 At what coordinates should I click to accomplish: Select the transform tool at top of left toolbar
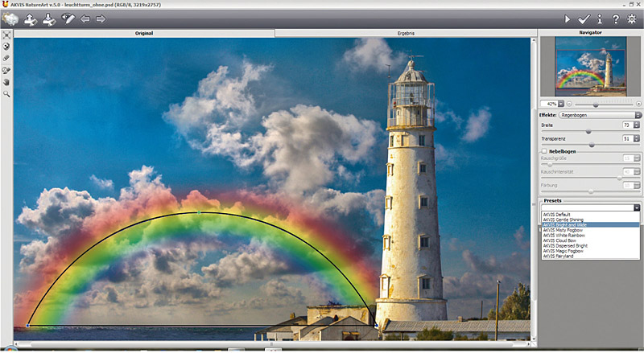tap(6, 35)
